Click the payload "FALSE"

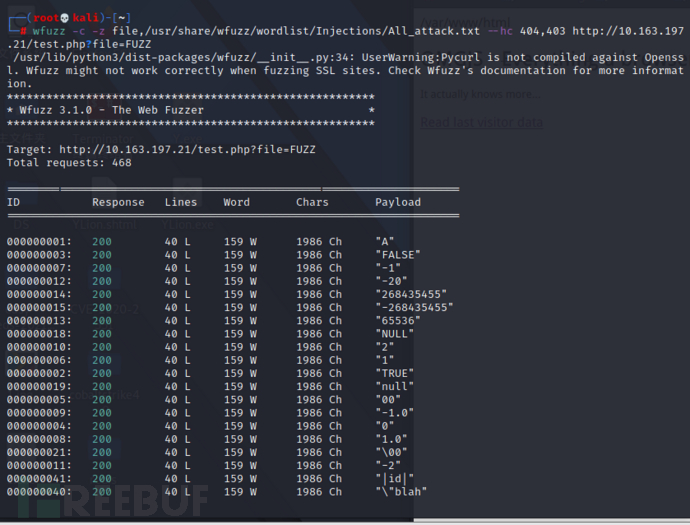tap(398, 255)
